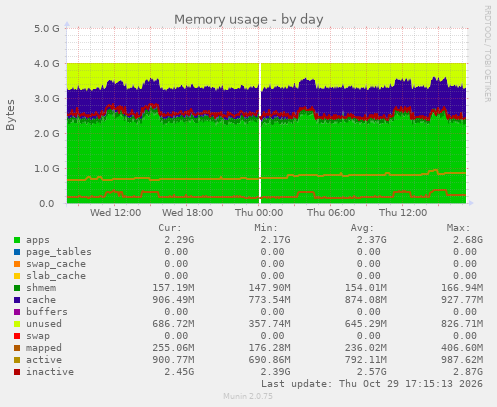Click the cache indigo legend swatch
Screen dimensions: 497x407
click(17, 300)
